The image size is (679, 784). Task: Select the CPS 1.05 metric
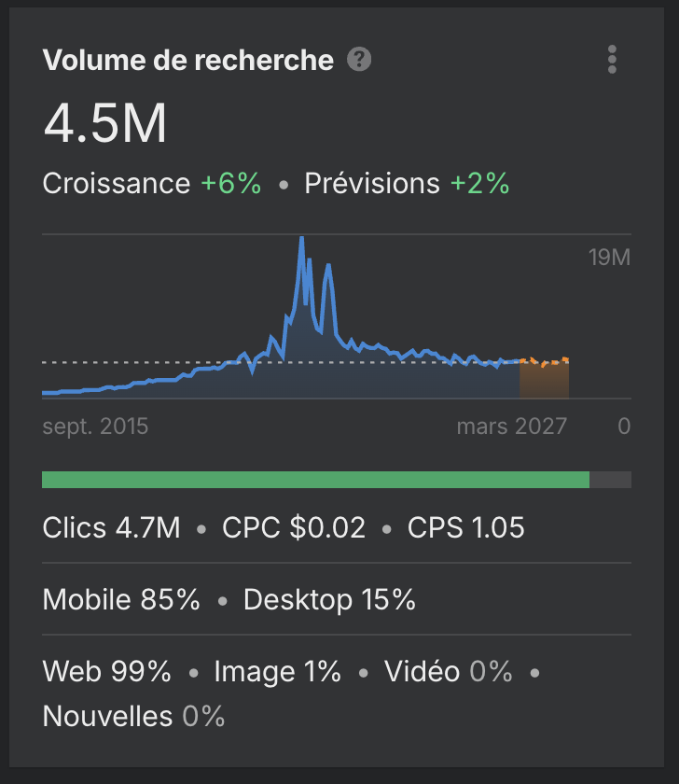(x=465, y=528)
